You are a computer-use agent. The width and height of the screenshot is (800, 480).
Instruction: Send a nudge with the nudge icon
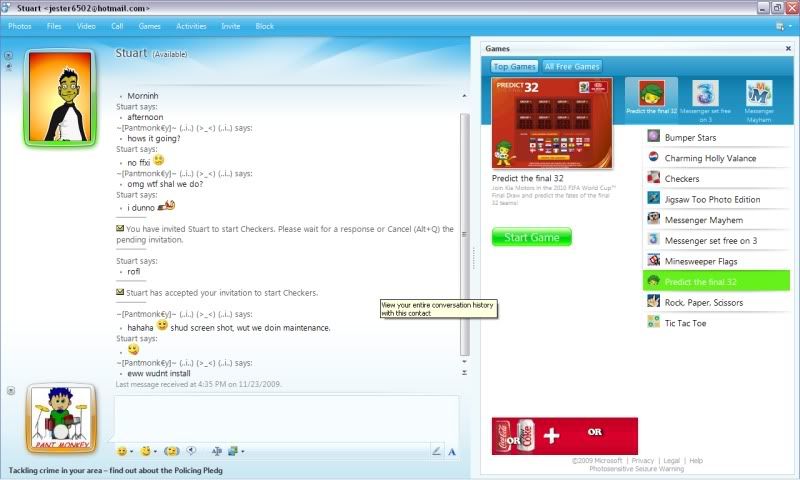click(172, 451)
